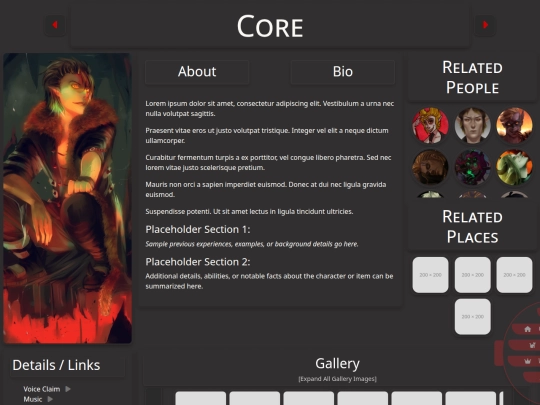This screenshot has width=540, height=405.
Task: Click the Details / Links heading
Action: (x=56, y=365)
